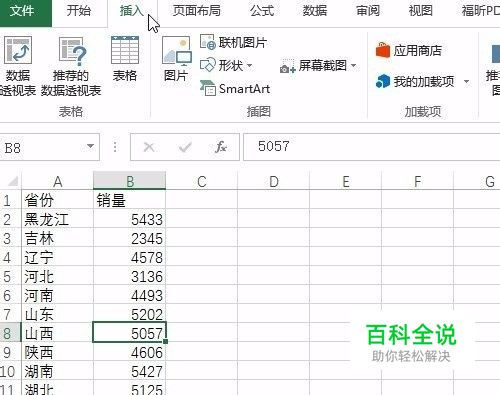Expand the Name Box dropdown
Viewport: 500px width, 395px height.
pos(90,146)
